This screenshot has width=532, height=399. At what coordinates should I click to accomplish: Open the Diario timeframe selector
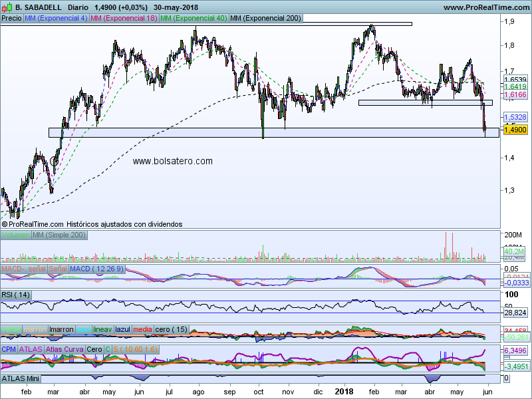(79, 7)
